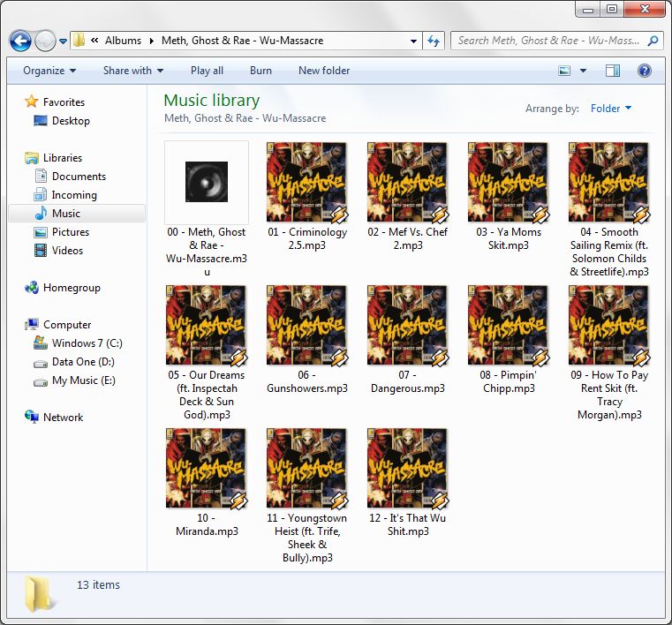Click the 07 - Dangerous.mp3 file name
Screen dimensions: 672x625
(x=408, y=381)
